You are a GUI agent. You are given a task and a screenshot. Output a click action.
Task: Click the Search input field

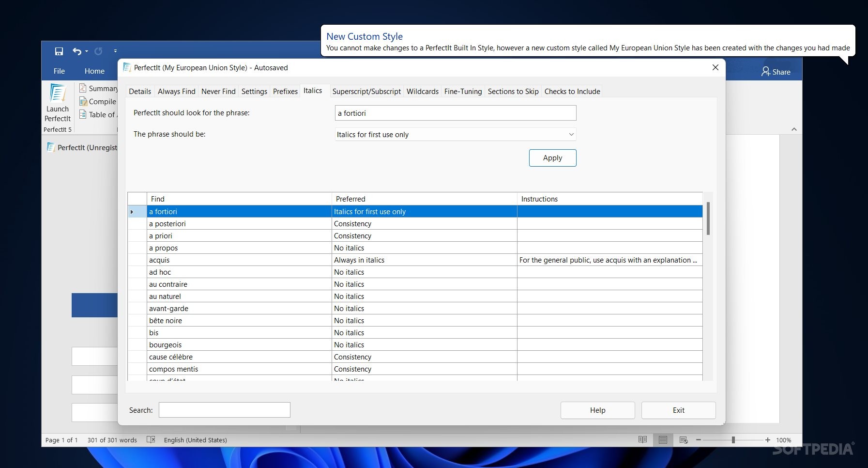pos(225,410)
